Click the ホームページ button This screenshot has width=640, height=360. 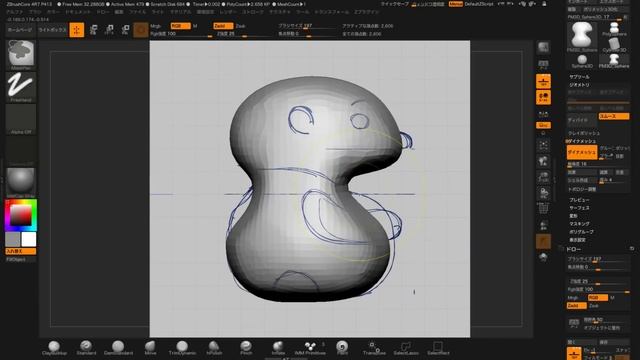point(20,30)
